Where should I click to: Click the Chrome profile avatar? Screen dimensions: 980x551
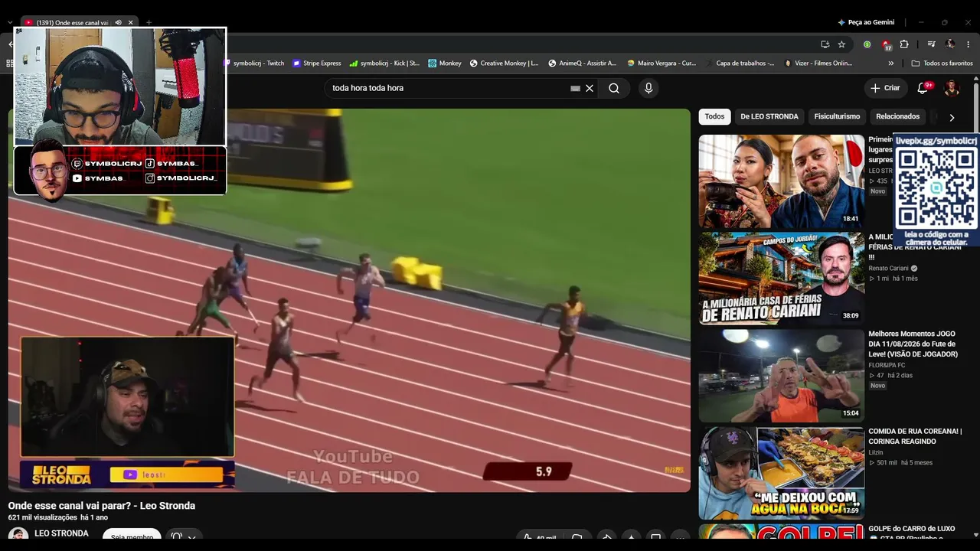950,44
